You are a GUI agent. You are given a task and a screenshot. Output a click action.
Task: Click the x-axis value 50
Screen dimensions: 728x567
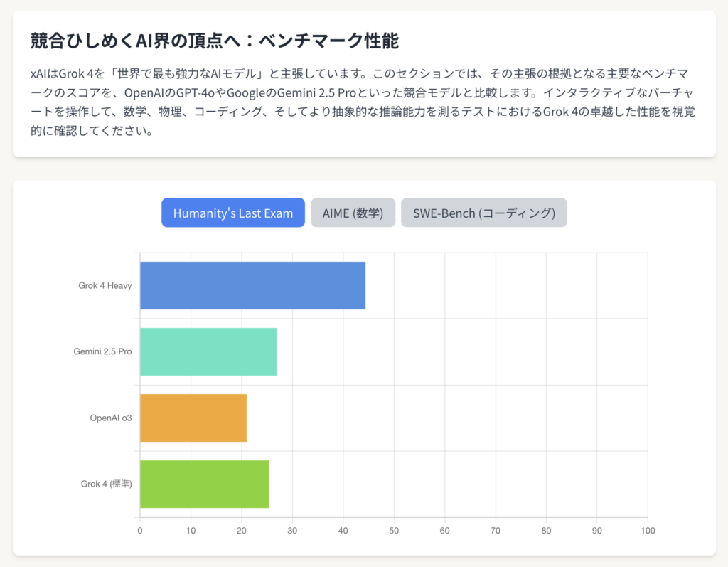[394, 531]
